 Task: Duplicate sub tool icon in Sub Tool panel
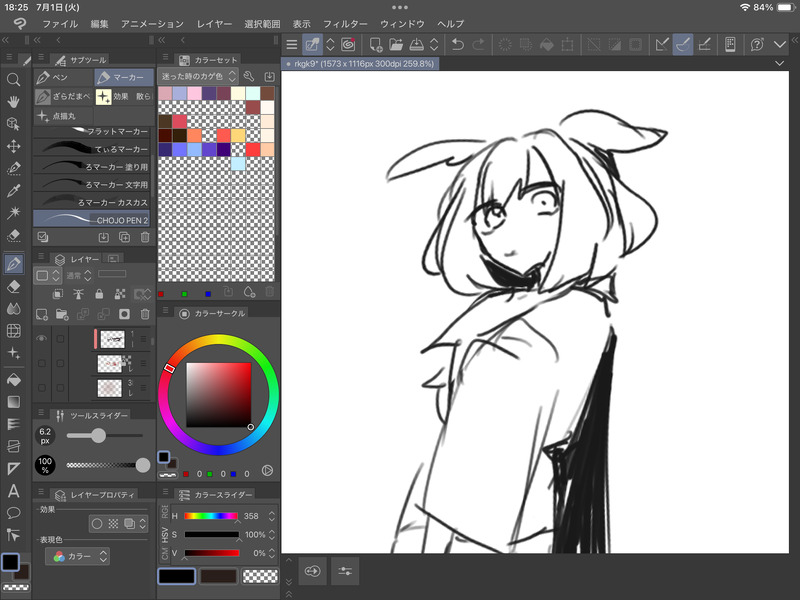pos(124,237)
